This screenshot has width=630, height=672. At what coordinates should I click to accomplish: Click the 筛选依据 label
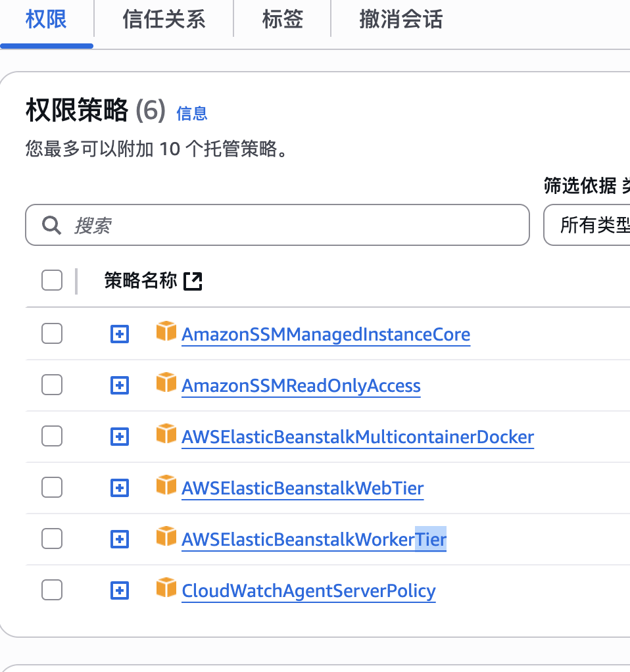580,185
